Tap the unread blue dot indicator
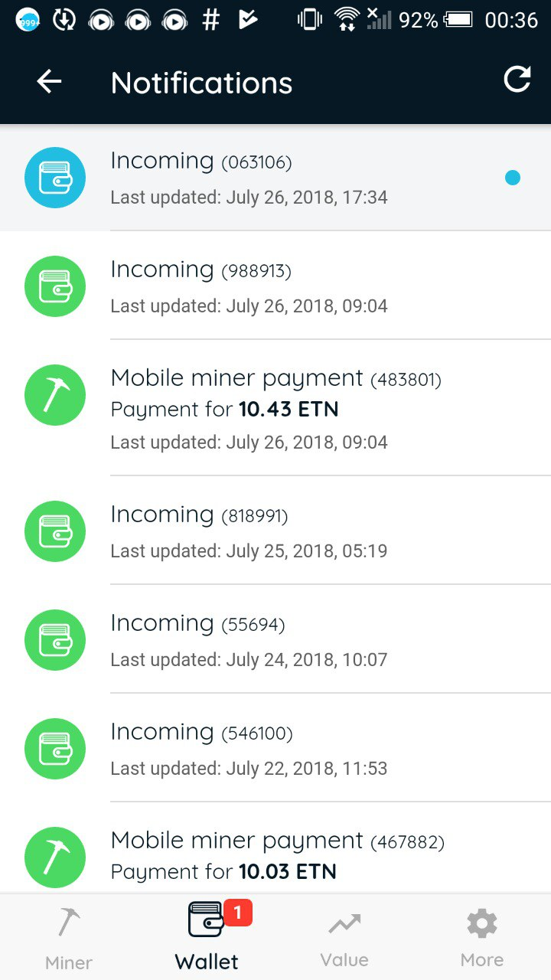The image size is (551, 980). coord(513,178)
